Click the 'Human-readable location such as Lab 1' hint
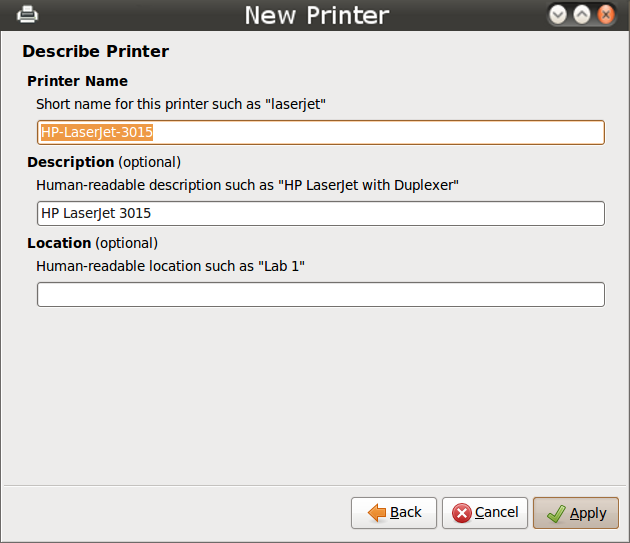This screenshot has height=543, width=630. tap(170, 266)
